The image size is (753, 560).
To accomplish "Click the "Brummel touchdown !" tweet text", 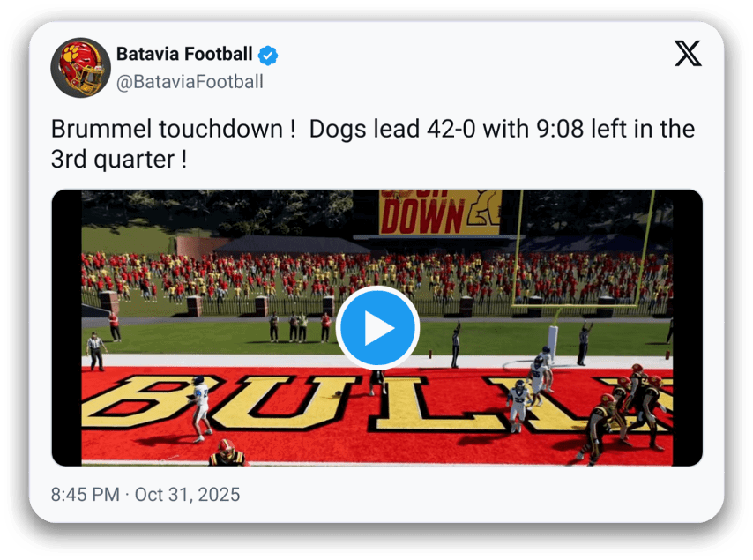I will click(x=173, y=130).
